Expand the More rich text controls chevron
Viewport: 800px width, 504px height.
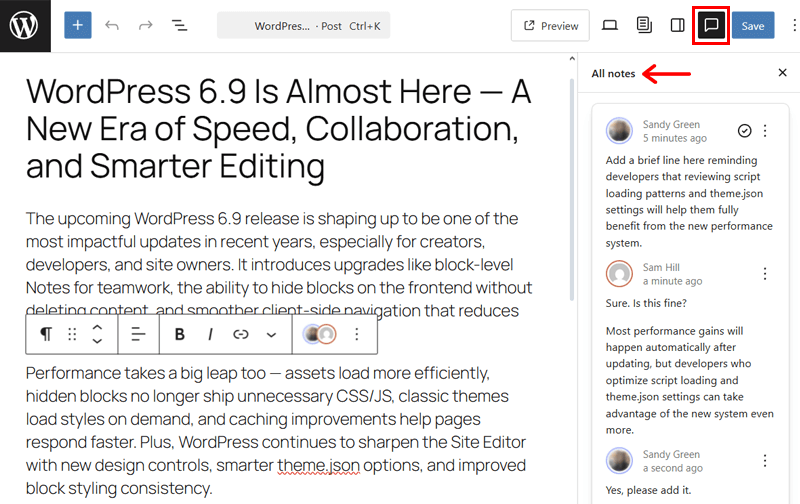pos(271,335)
